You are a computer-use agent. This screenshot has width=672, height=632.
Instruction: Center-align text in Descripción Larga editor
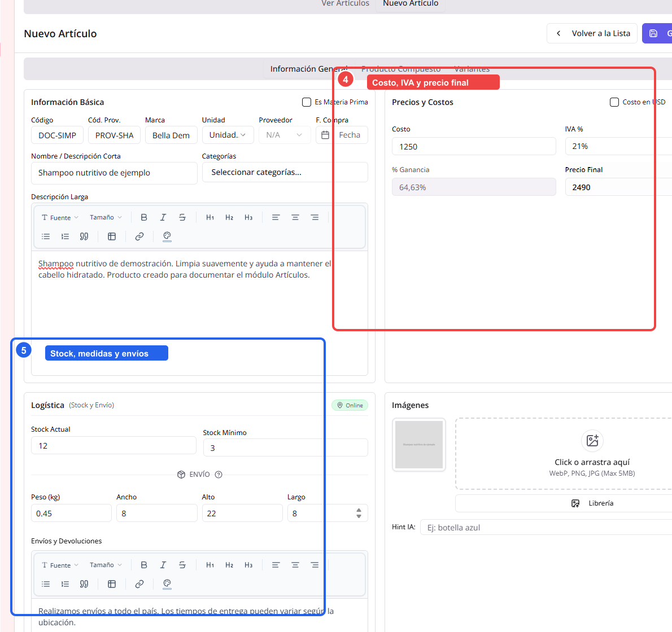click(x=295, y=217)
